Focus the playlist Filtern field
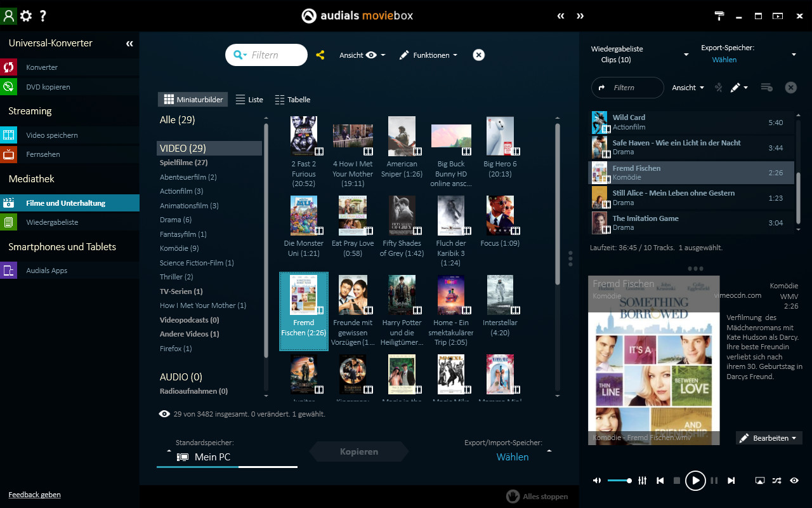Screen dimensions: 812x508 point(627,88)
